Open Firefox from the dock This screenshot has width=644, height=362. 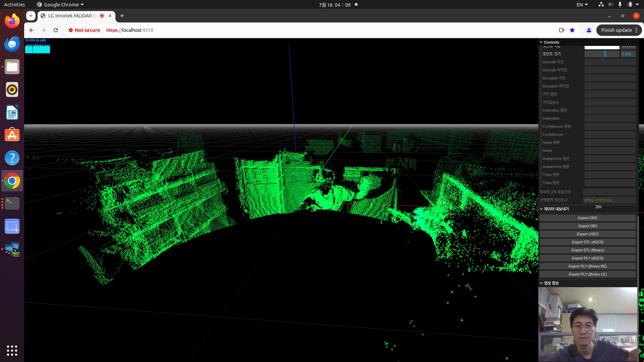coord(12,21)
